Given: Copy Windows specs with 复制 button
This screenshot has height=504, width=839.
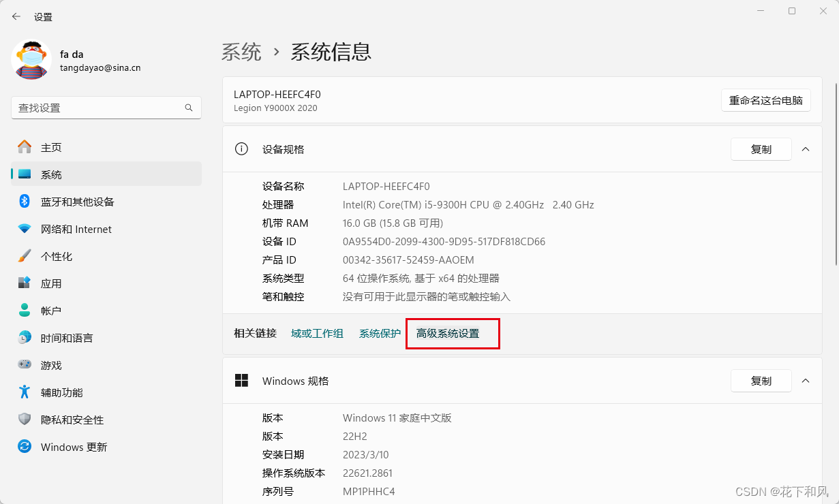Looking at the screenshot, I should tap(761, 381).
